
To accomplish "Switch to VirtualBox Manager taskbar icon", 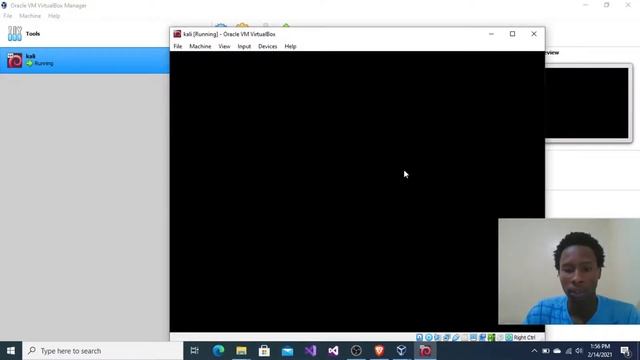I will 402,351.
